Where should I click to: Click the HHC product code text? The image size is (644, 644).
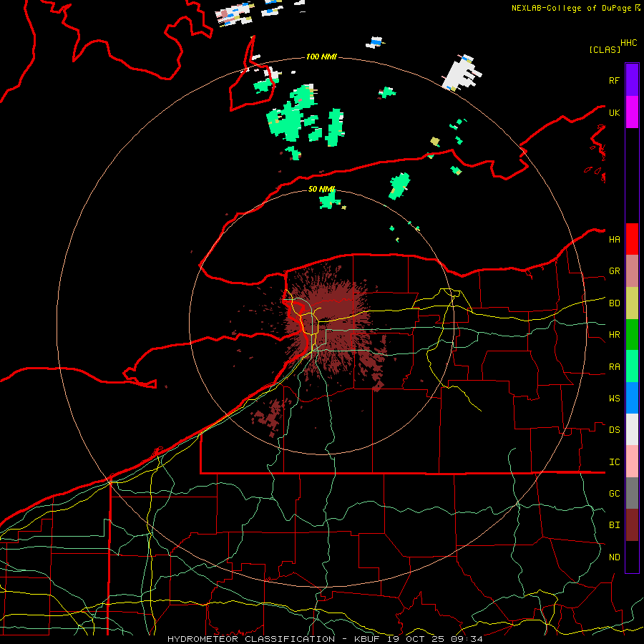(629, 43)
